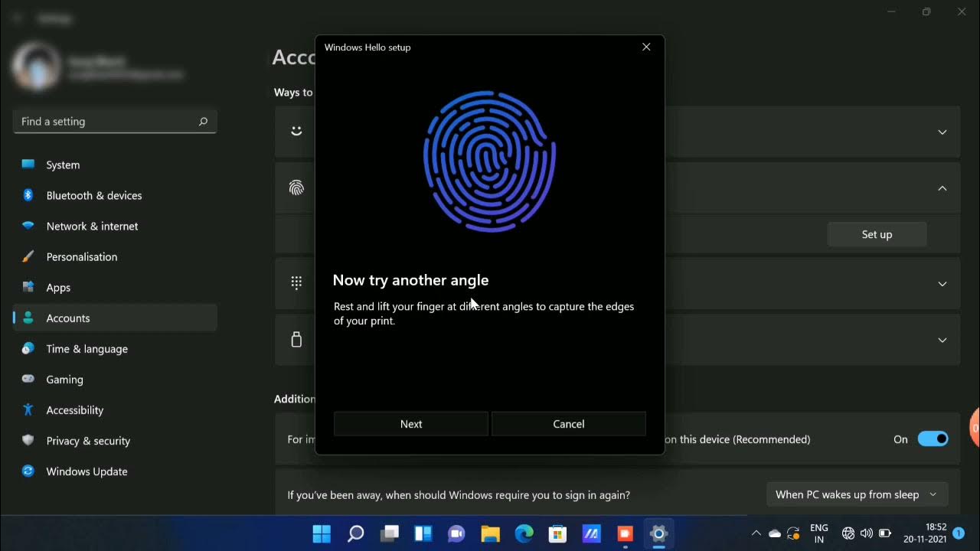The height and width of the screenshot is (551, 980).
Task: Click the fingerprint recognition icon
Action: [x=296, y=187]
